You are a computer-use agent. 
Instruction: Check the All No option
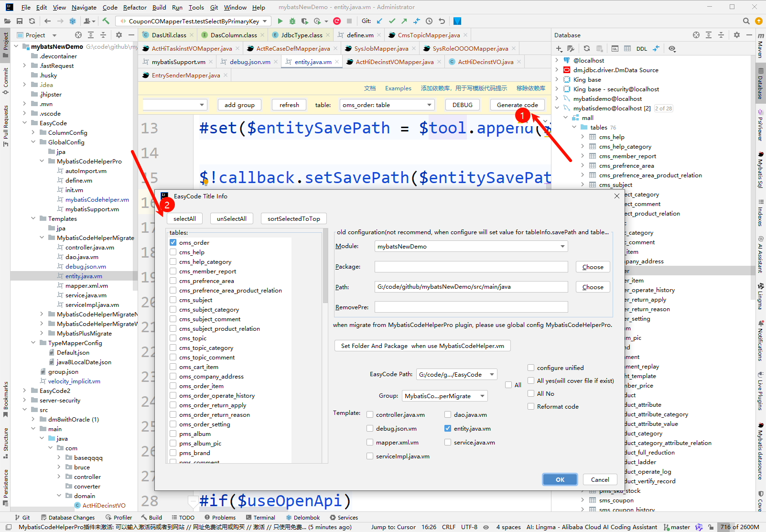[x=530, y=393]
